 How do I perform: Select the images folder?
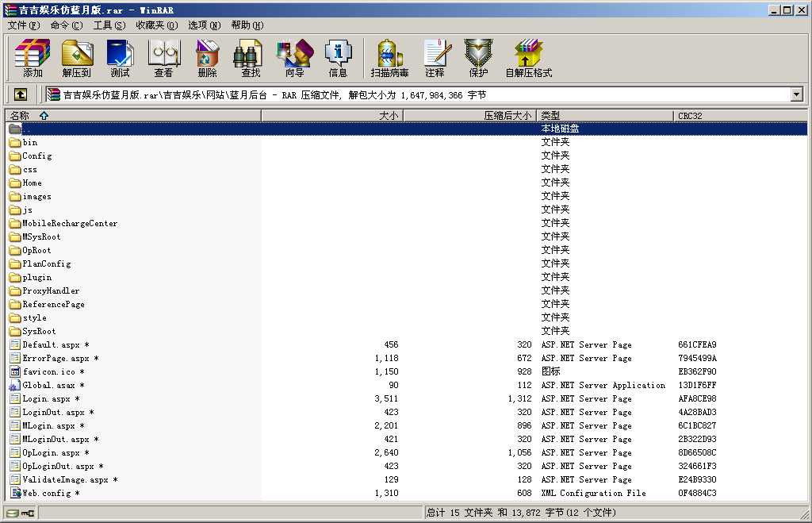36,197
